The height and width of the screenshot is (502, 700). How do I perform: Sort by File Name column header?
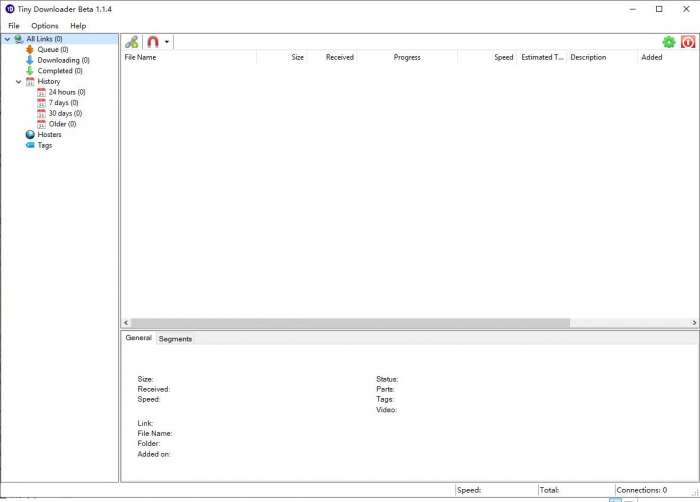(x=189, y=57)
